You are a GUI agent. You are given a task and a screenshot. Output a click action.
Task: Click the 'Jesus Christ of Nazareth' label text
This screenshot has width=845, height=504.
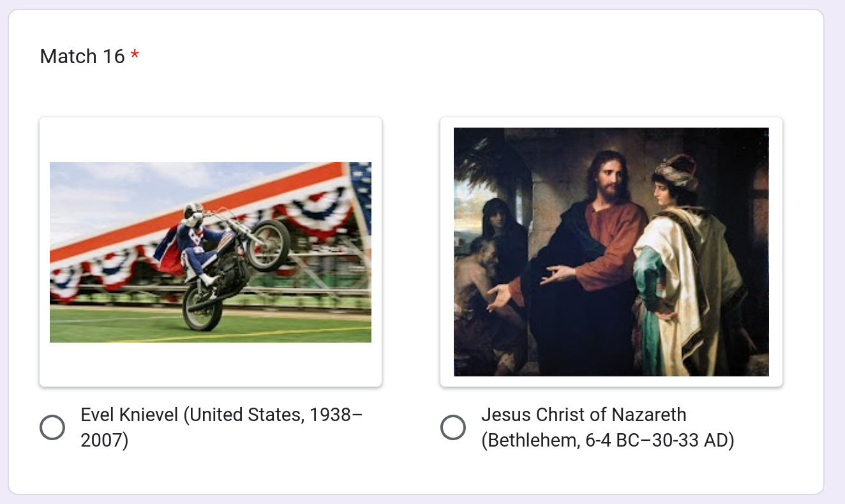tap(583, 415)
